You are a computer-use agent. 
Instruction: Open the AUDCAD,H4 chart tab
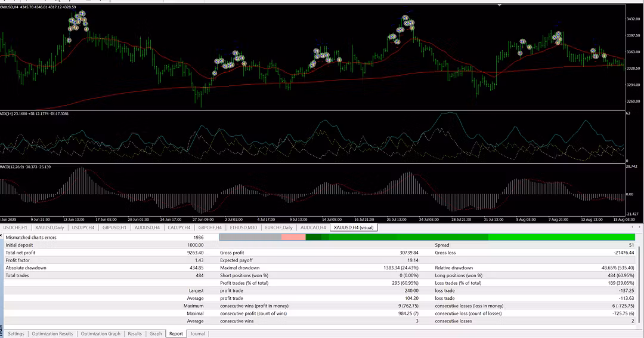click(313, 228)
